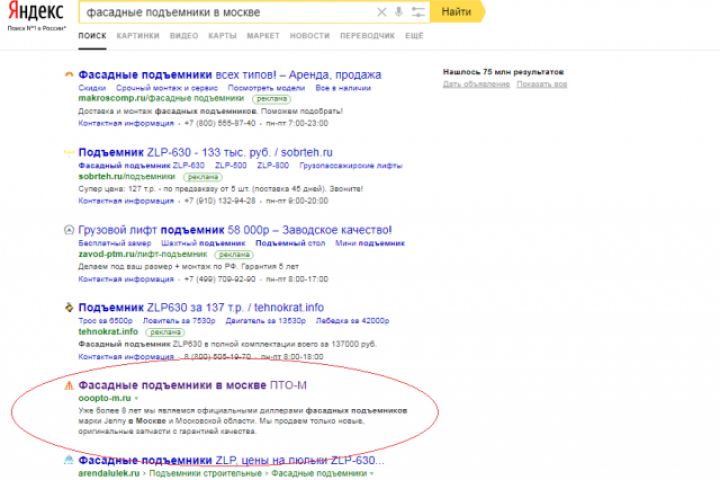Click 'Посмотреть модели' sitelink

tap(266, 88)
